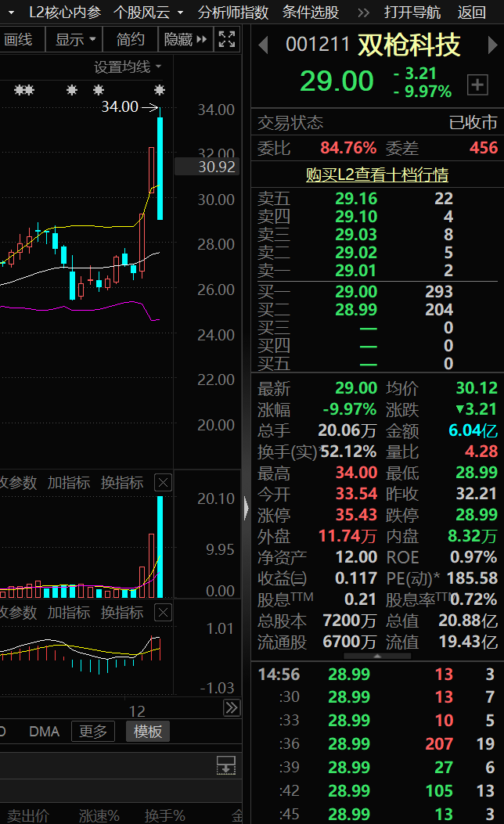Click the last event marker star above chart
This screenshot has width=504, height=824.
click(160, 90)
